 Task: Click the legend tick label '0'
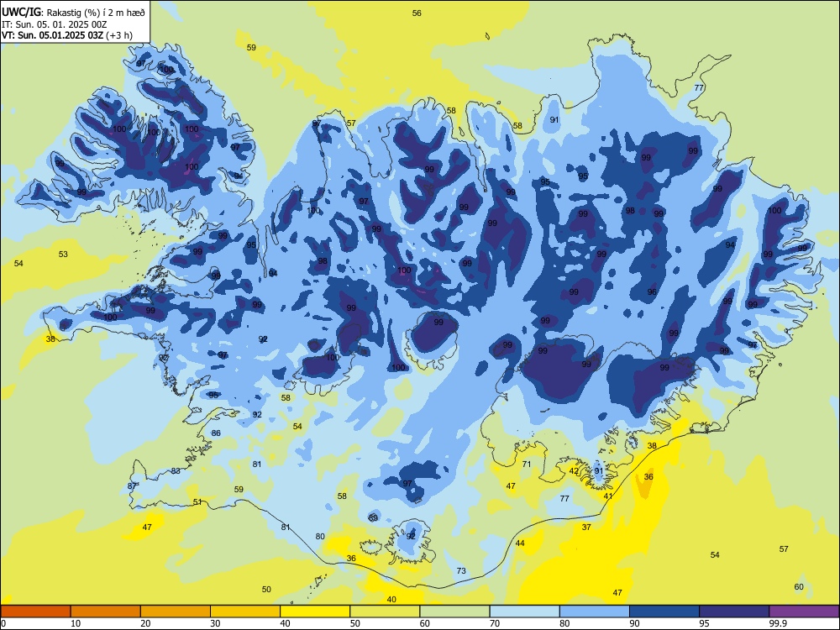[3, 623]
